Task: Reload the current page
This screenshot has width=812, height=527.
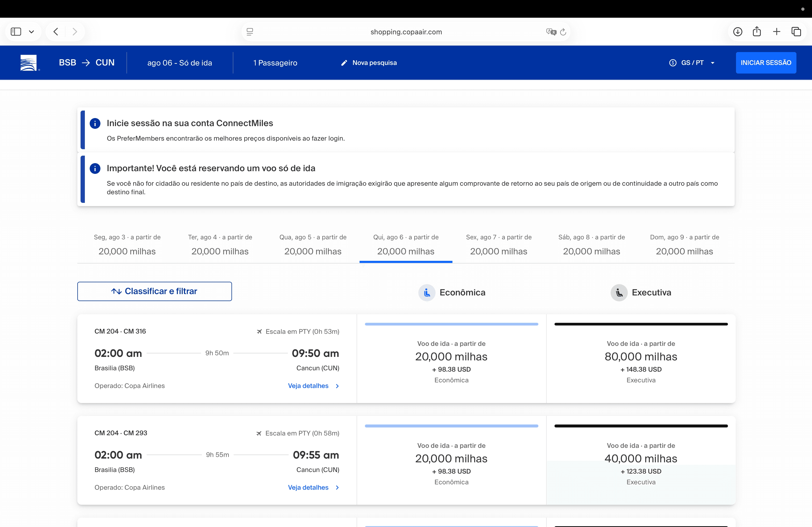Action: pyautogui.click(x=563, y=32)
